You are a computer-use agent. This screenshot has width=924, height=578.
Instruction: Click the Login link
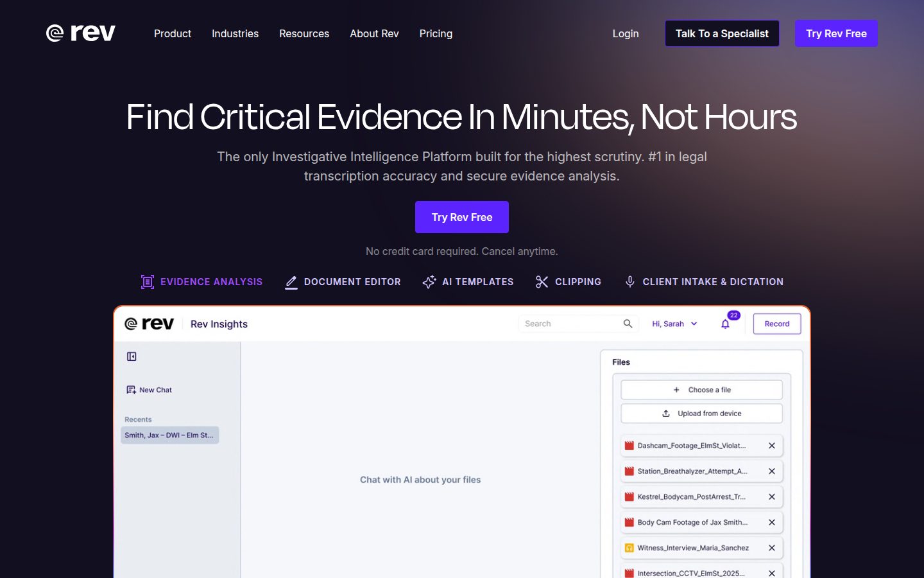626,33
